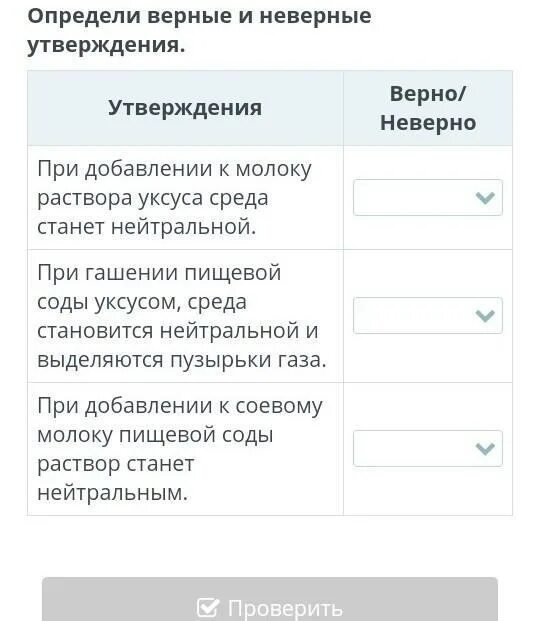Image resolution: width=540 pixels, height=621 pixels.
Task: Click chevron arrow beside baking soda quenching statement
Action: 485,315
